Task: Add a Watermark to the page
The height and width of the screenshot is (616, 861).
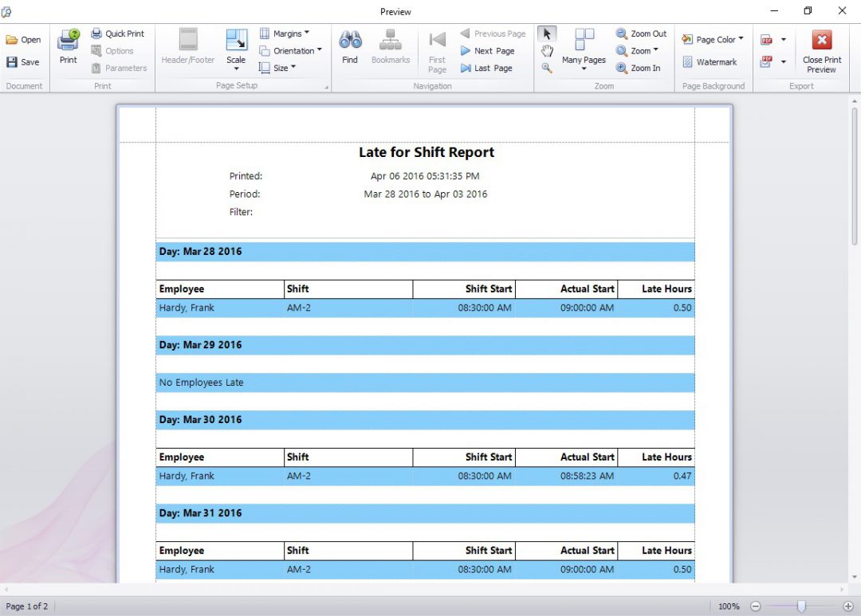Action: pyautogui.click(x=712, y=61)
